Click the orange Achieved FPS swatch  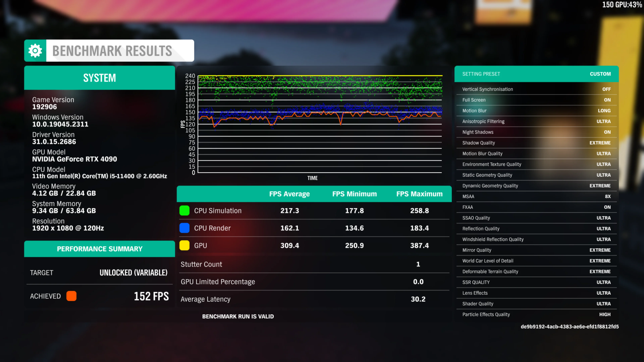tap(71, 296)
